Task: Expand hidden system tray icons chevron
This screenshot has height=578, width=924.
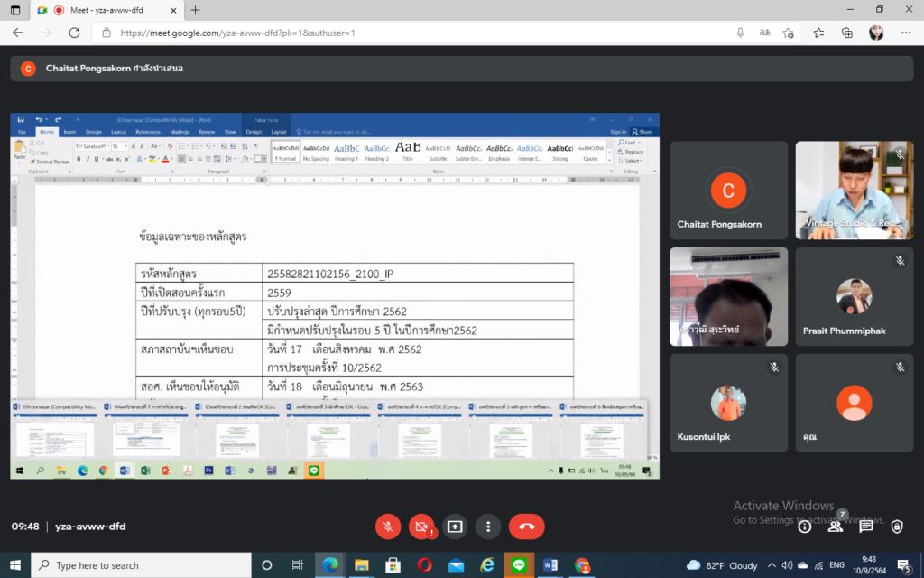Action: pos(771,565)
